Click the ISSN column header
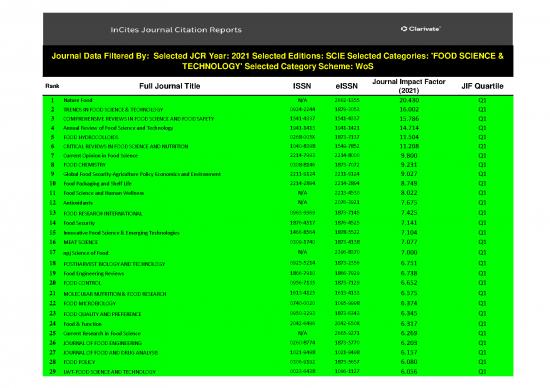 302,86
